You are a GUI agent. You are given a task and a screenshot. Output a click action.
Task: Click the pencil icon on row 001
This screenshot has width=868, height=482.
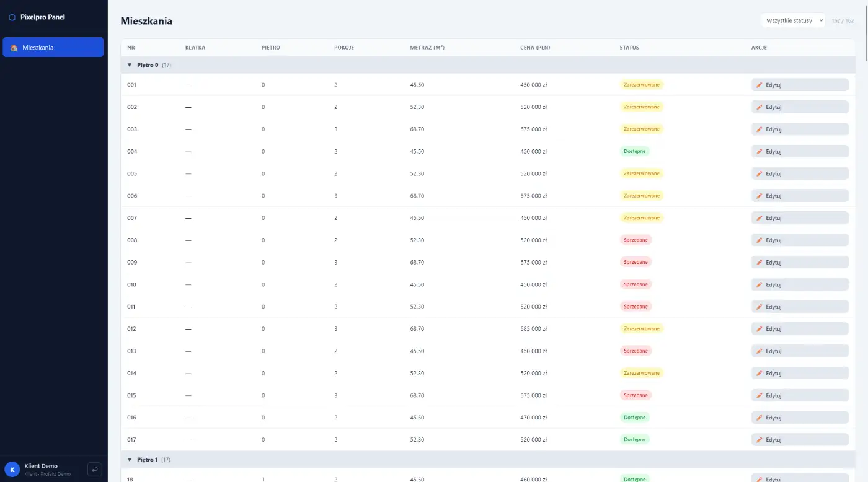coord(759,84)
